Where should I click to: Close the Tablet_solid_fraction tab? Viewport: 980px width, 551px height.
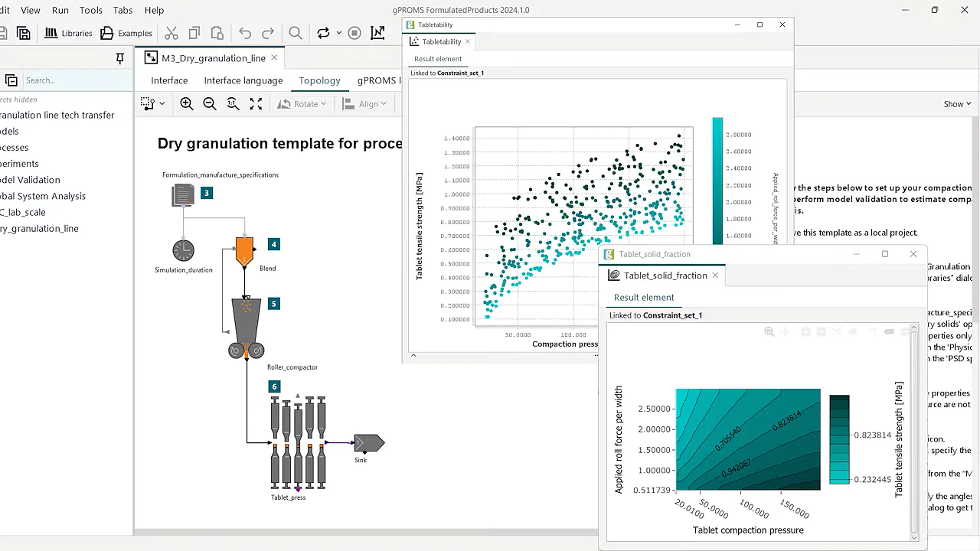(x=715, y=275)
